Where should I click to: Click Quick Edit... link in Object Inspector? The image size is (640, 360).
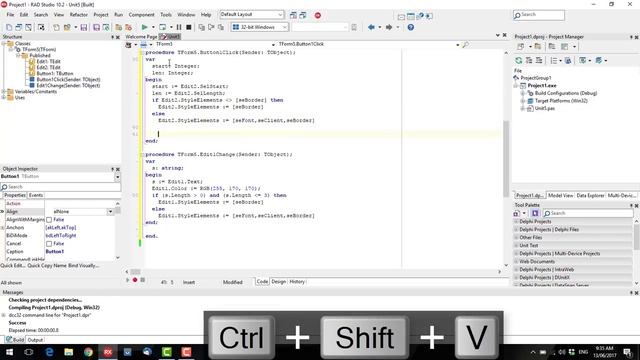[x=13, y=266]
